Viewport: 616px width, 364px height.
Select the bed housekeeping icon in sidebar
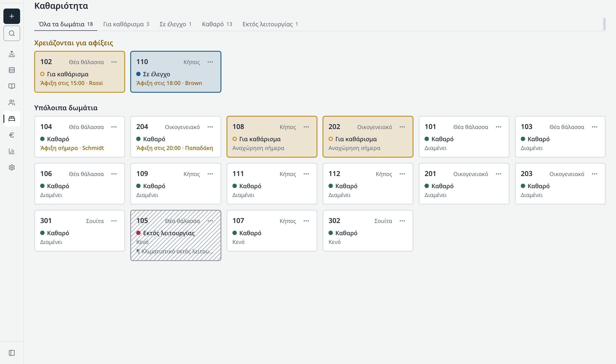[12, 119]
